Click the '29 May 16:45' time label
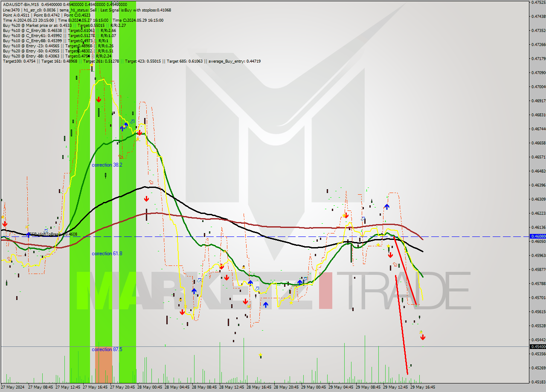Image resolution: width=546 pixels, height=392 pixels. 423,387
